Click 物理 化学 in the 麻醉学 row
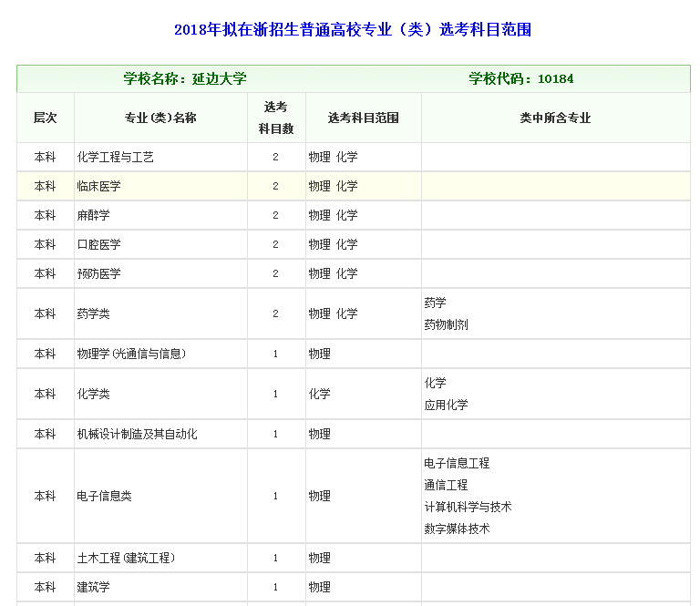700x606 pixels. pyautogui.click(x=333, y=215)
